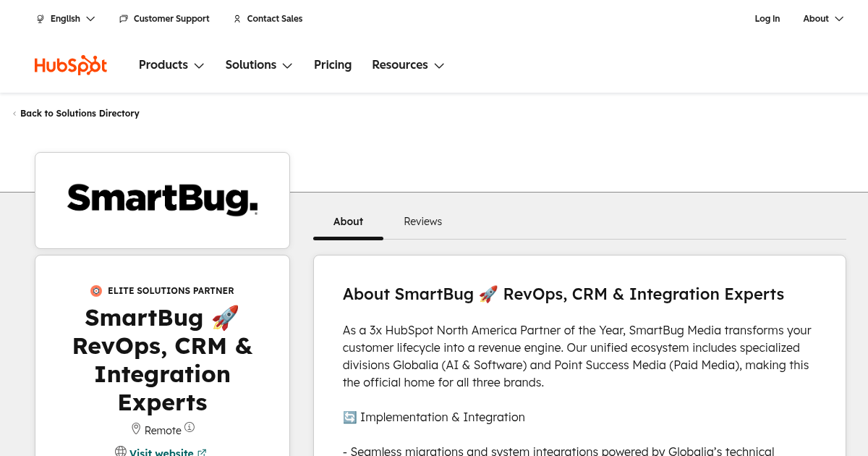
Task: Click the back arrow before Solutions Directory
Action: 14,114
